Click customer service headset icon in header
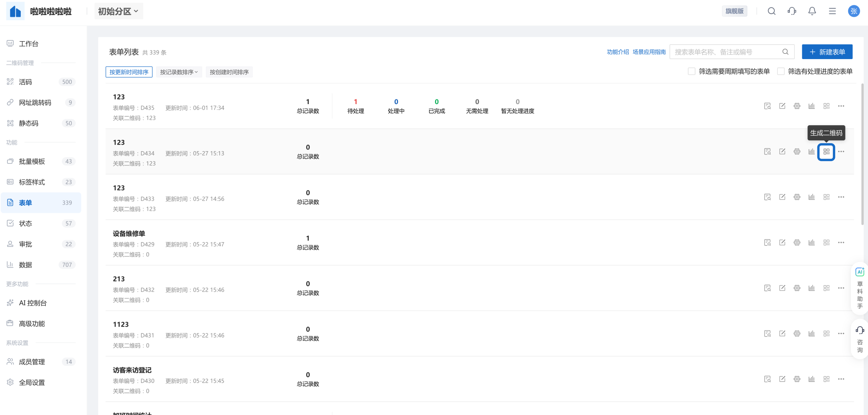 tap(792, 11)
